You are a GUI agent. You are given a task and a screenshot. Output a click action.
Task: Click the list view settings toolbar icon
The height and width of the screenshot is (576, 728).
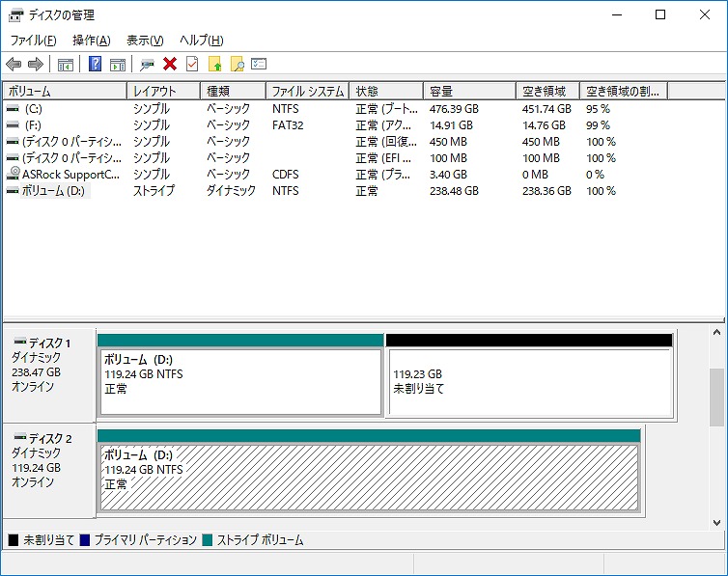[259, 64]
